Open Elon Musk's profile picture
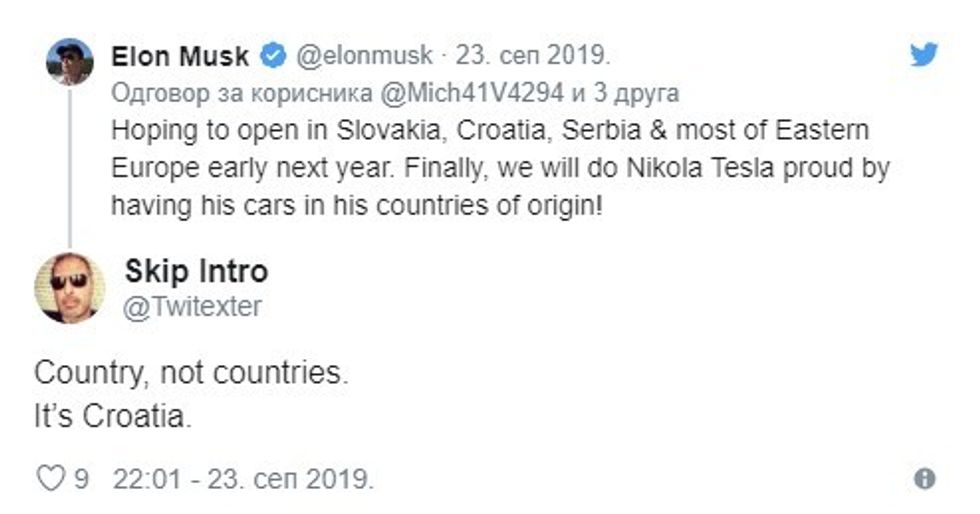The height and width of the screenshot is (514, 980). (x=70, y=63)
